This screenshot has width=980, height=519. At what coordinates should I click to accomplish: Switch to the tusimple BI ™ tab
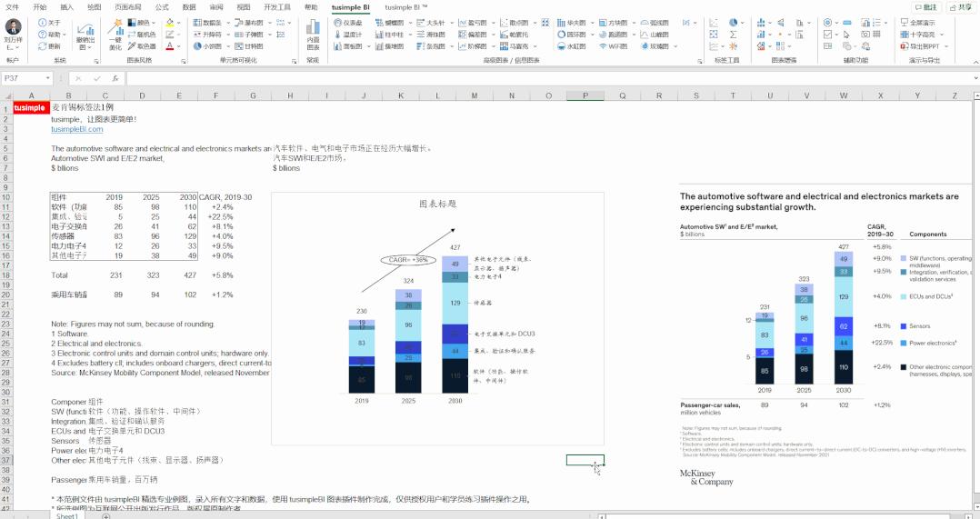click(406, 7)
